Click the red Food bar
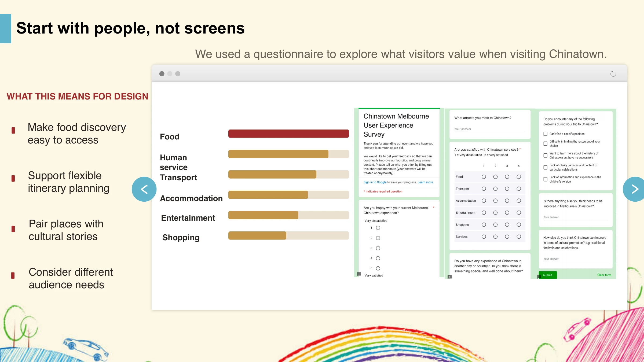Screen dimensions: 644x362 (288, 134)
